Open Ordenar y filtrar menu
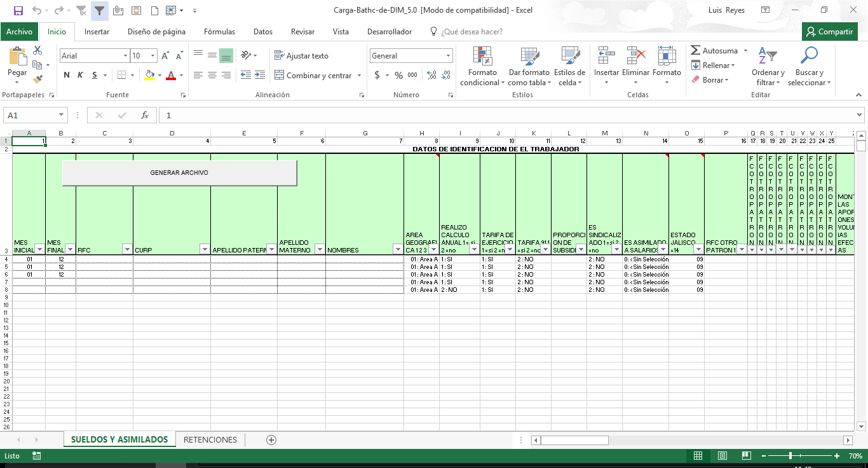Screen dimensions: 868x468 coord(768,66)
